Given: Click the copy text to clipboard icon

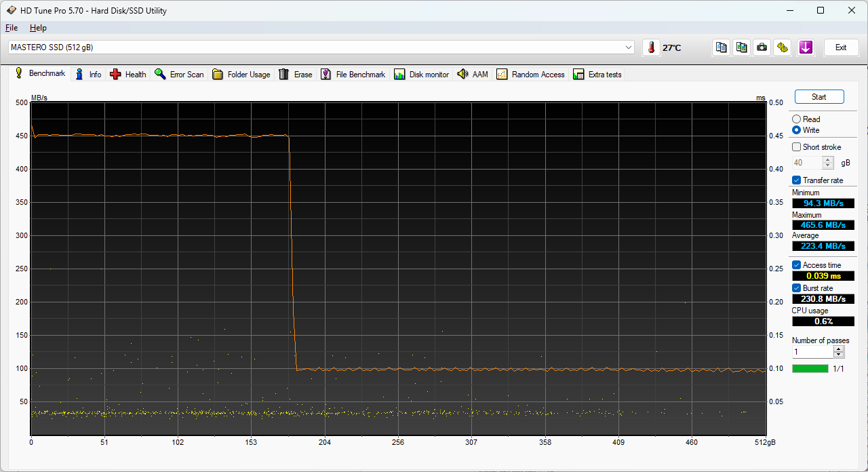Looking at the screenshot, I should pos(722,47).
